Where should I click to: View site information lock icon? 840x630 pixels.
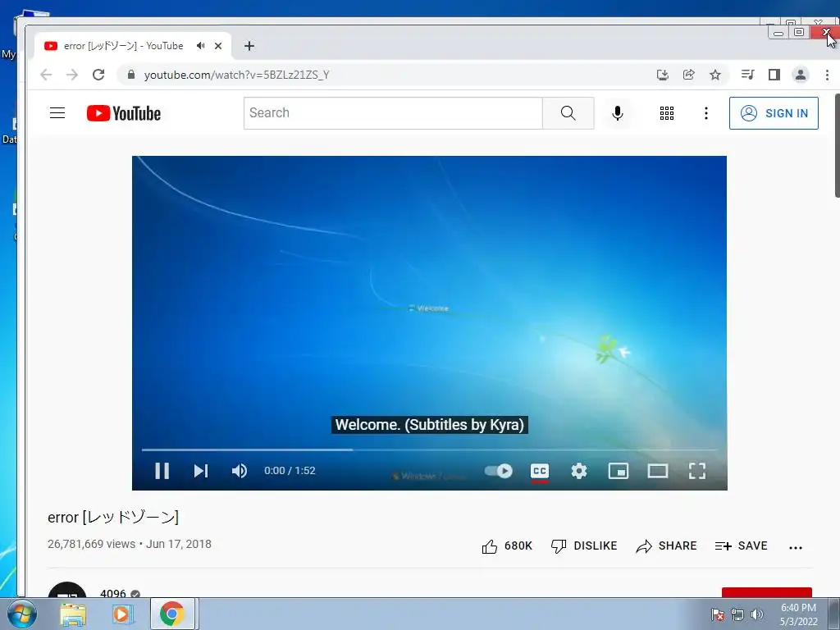pos(130,75)
